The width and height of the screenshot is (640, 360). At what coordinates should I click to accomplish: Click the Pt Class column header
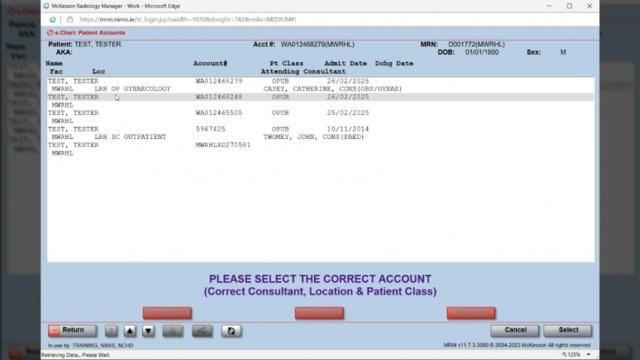tap(287, 64)
